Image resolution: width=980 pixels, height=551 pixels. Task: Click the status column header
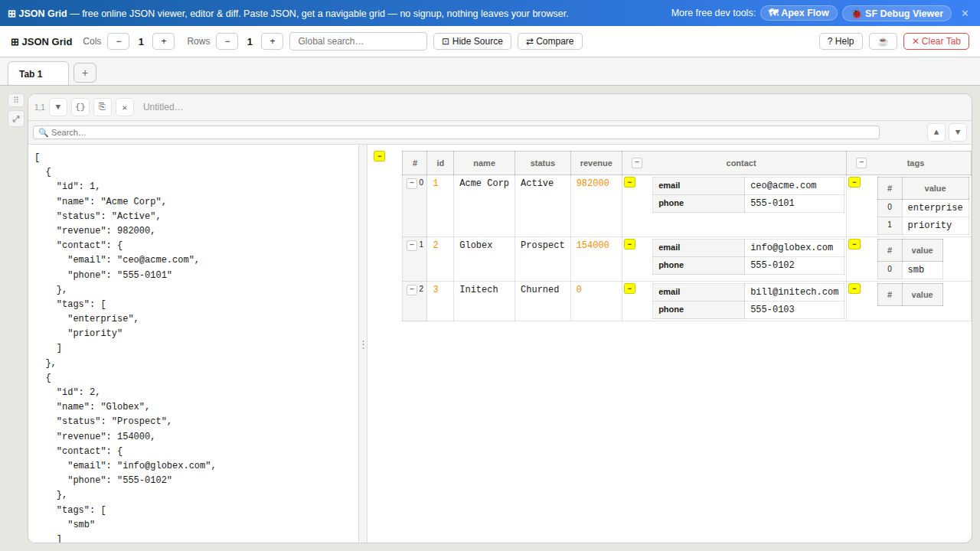[543, 163]
